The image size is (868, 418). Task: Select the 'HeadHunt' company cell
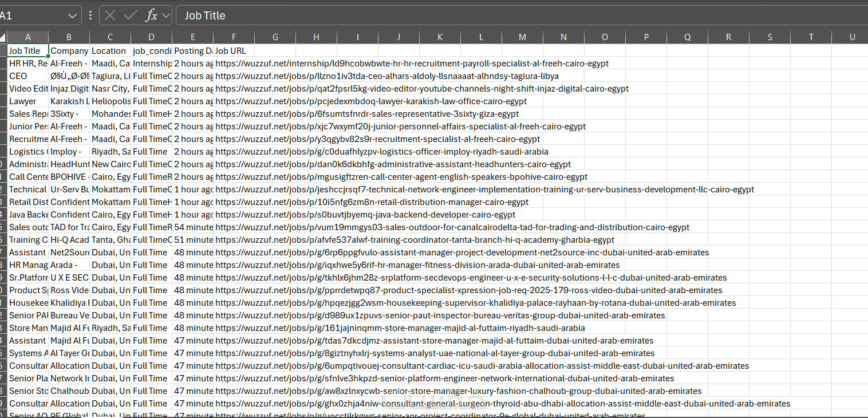[69, 164]
